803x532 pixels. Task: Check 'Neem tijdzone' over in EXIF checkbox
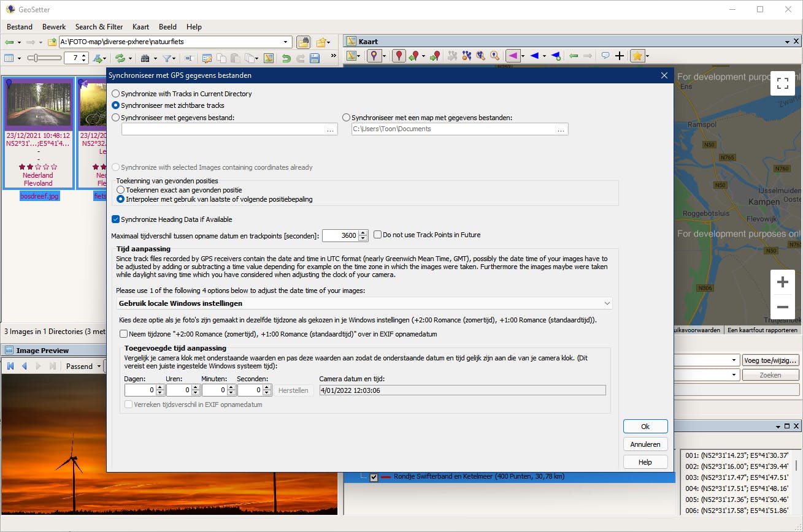tap(124, 334)
